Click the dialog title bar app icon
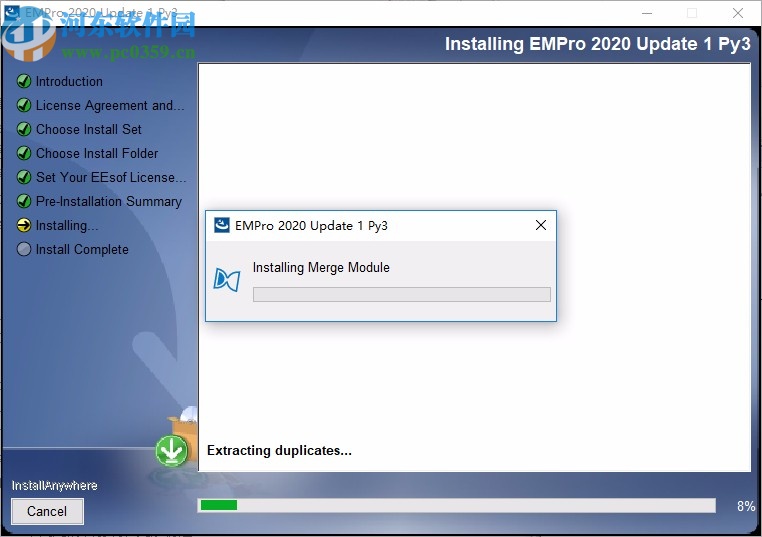 click(x=222, y=225)
